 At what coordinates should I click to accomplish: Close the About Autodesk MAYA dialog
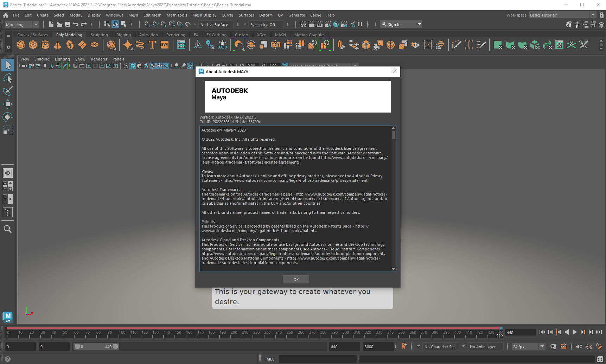[x=395, y=71]
